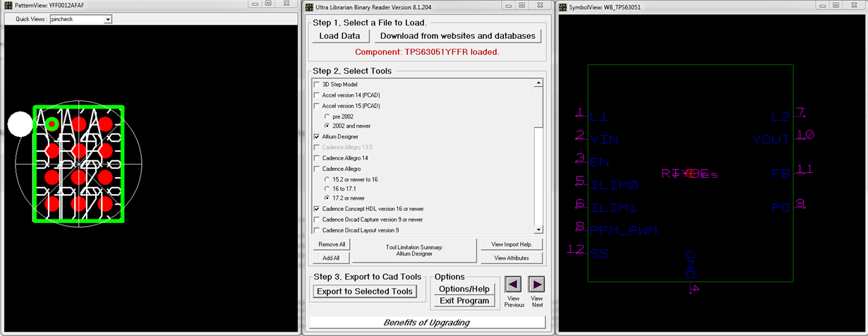Uncheck Cadence Concept HDL version 16
This screenshot has height=336, width=868.
pos(316,210)
